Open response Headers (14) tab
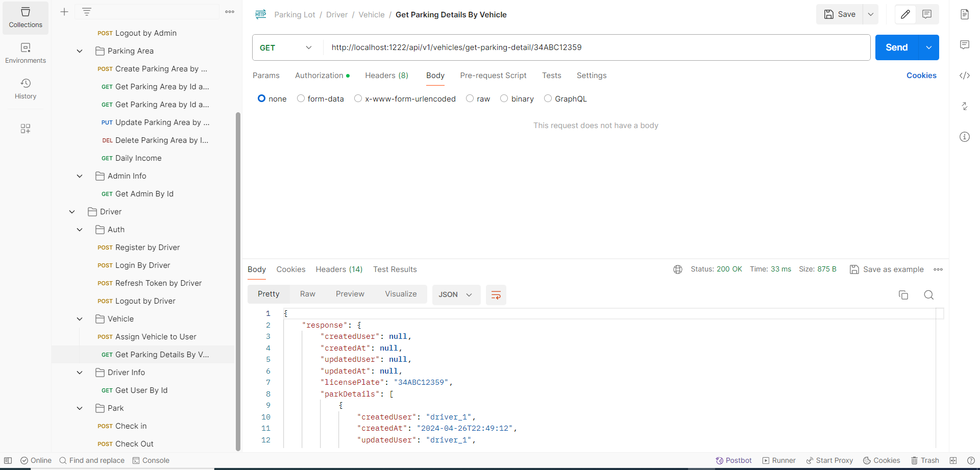 coord(339,269)
